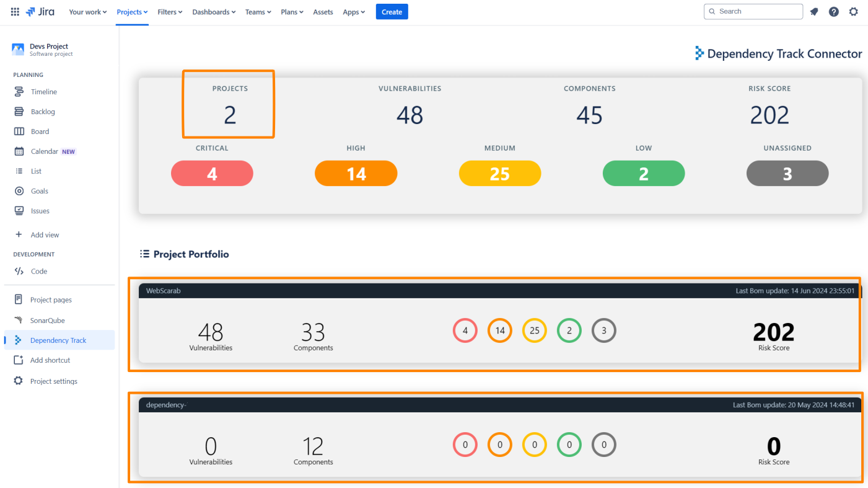Click the Board sidebar icon
The width and height of the screenshot is (868, 488).
click(19, 131)
